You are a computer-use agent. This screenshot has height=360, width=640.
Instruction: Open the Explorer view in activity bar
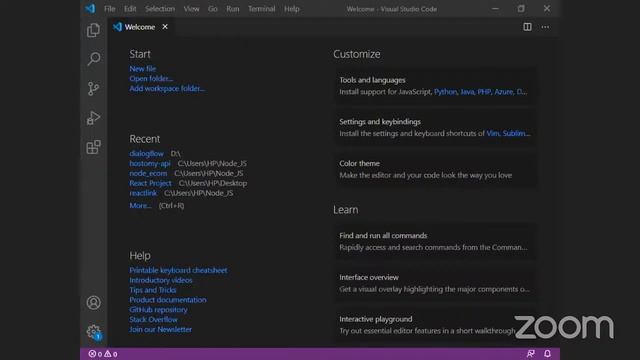tap(93, 30)
